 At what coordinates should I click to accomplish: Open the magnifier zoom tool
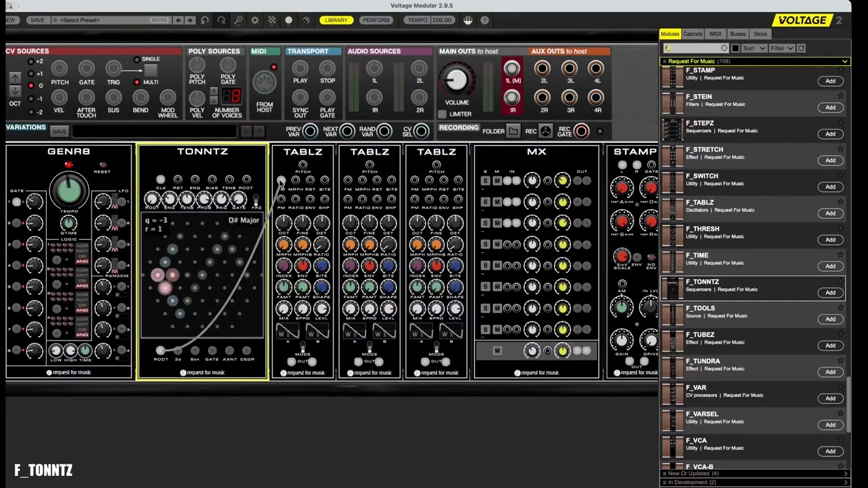238,20
